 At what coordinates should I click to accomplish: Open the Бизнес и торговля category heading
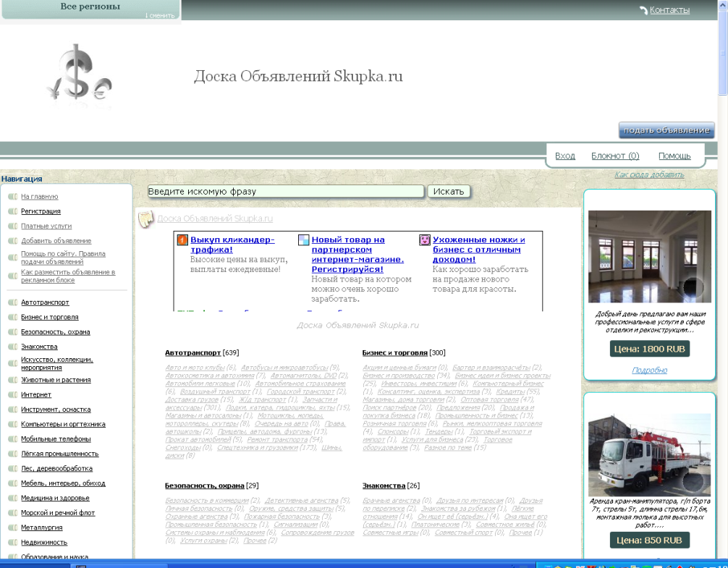[395, 353]
